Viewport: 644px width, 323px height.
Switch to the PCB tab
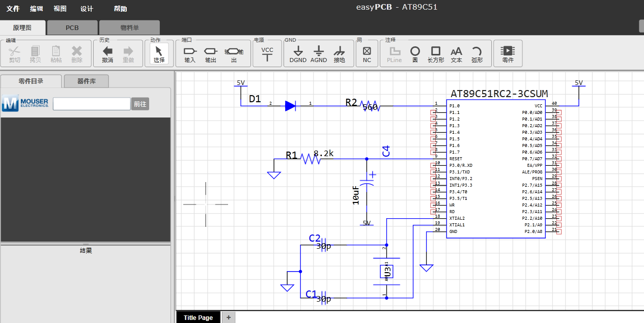(72, 27)
